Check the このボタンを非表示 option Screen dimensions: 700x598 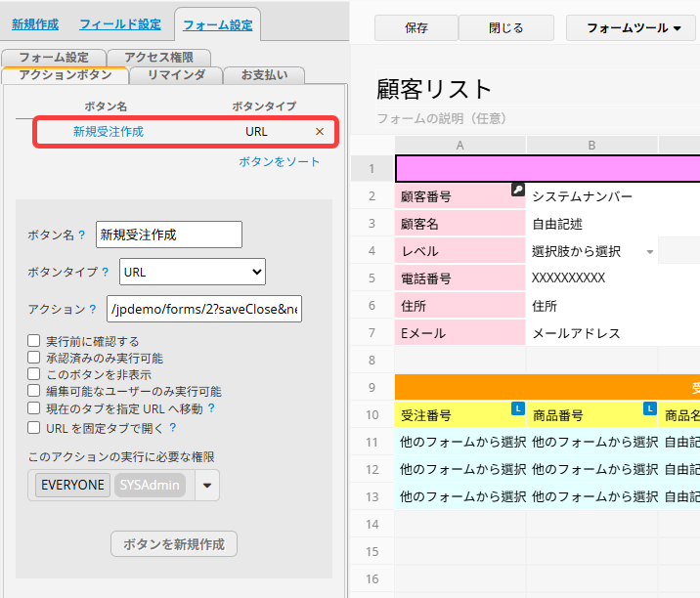[x=34, y=375]
